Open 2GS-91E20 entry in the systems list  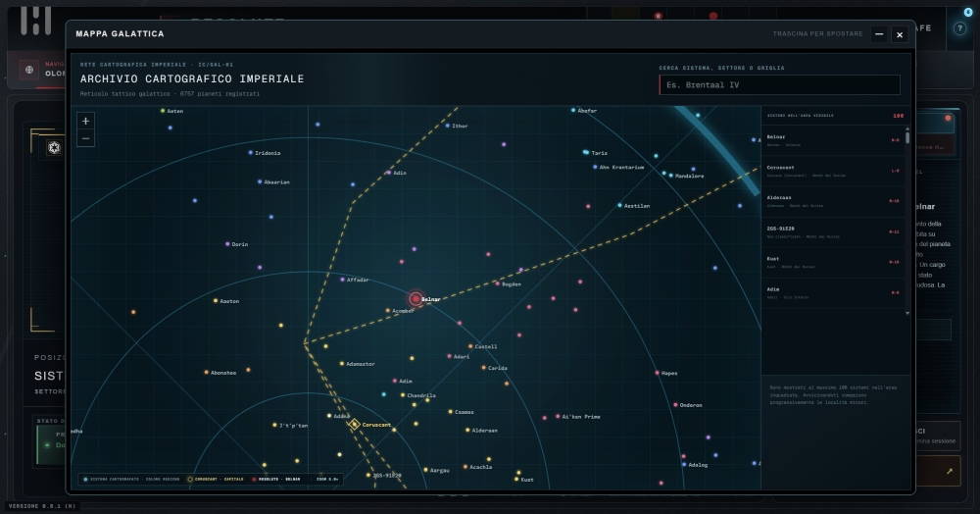click(x=833, y=232)
